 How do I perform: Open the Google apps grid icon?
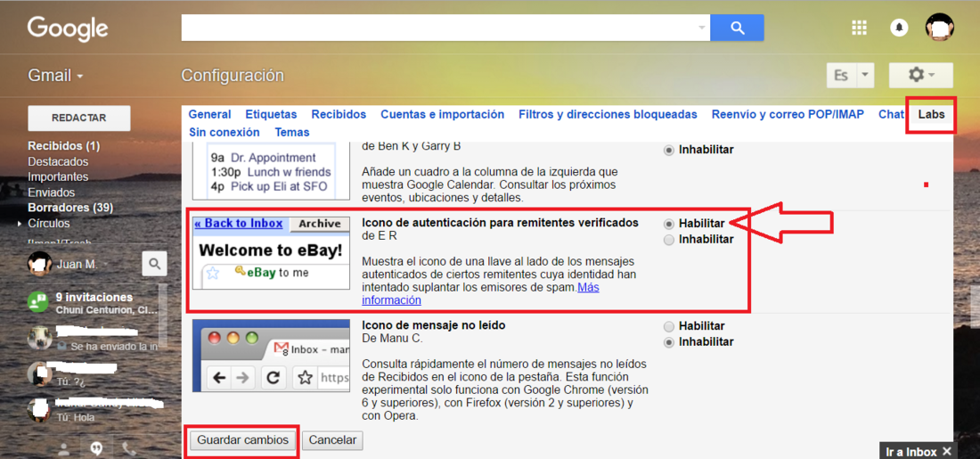click(x=860, y=28)
